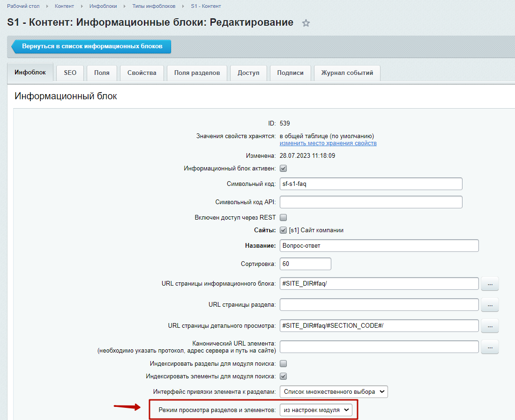Viewport: 515px width, 420px height.
Task: Open the 'Свойства' tab
Action: coord(142,73)
